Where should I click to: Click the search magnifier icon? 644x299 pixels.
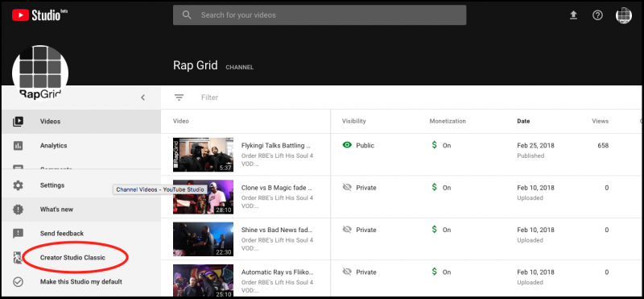tap(187, 15)
